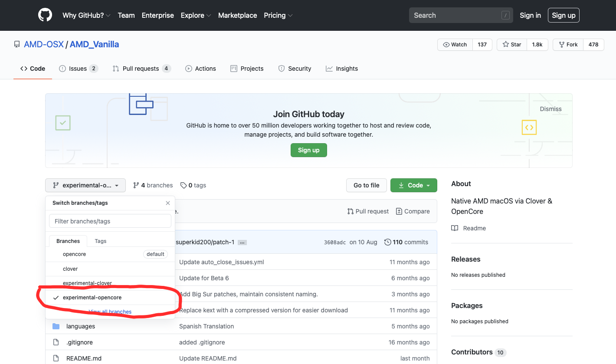Click the Enterprise link in header
The height and width of the screenshot is (364, 616).
tap(158, 15)
